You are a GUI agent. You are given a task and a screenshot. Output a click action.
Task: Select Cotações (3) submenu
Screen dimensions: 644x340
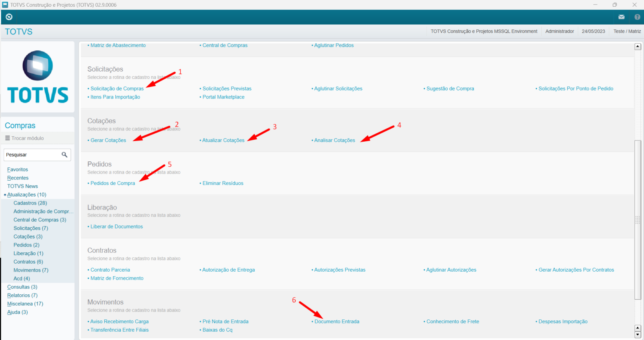pos(28,236)
